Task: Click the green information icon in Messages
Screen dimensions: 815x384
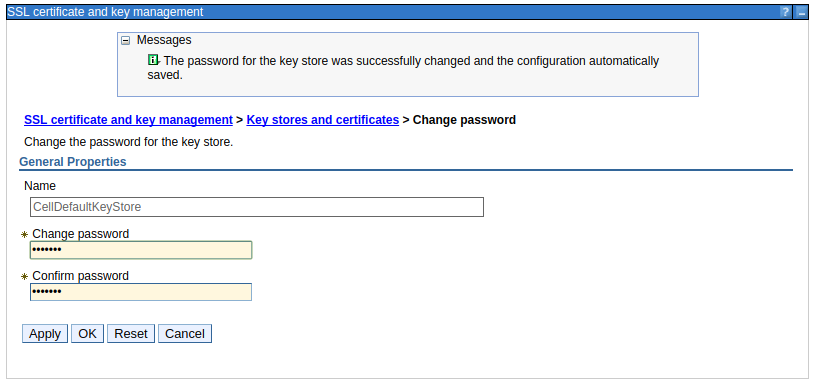Action: 153,60
